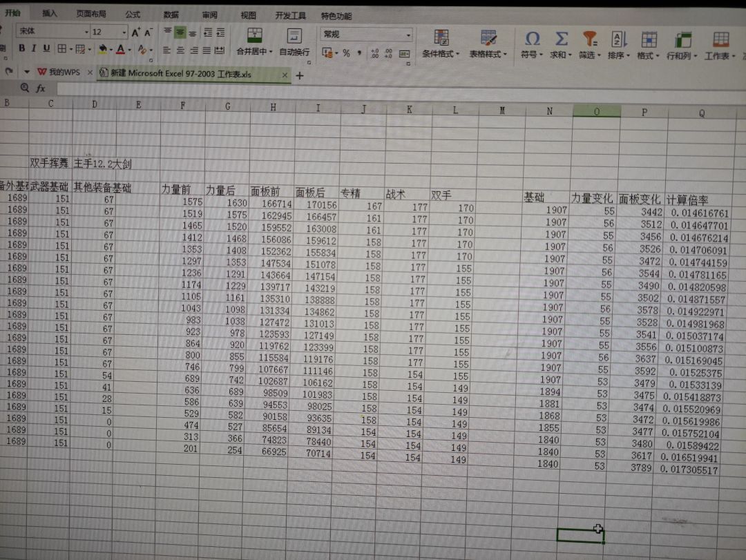Viewport: 746px width, 560px height.
Task: Click the 工作表 worksheet icon
Action: click(x=720, y=40)
